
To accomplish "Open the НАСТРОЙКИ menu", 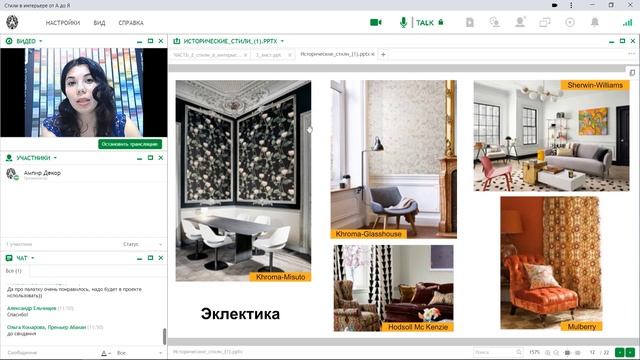I will coord(63,23).
